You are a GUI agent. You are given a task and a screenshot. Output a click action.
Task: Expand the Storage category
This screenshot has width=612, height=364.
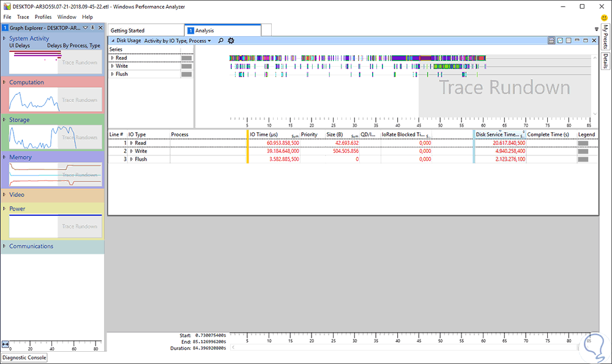[x=4, y=119]
